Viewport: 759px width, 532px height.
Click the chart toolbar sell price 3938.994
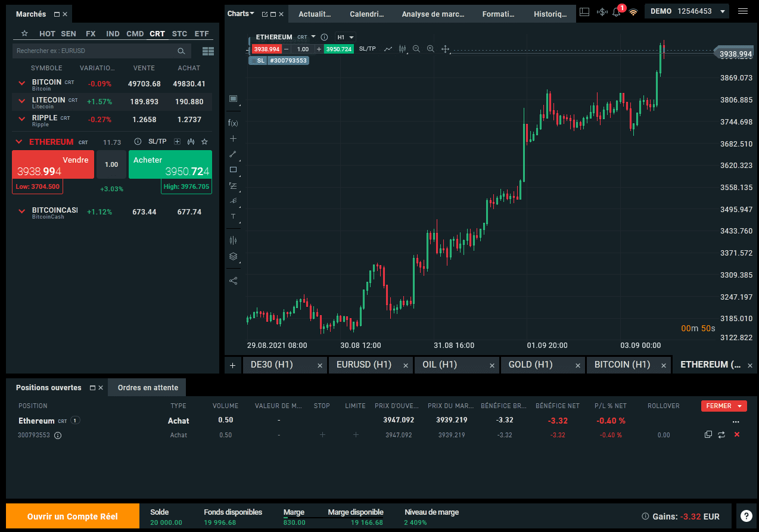[x=266, y=49]
